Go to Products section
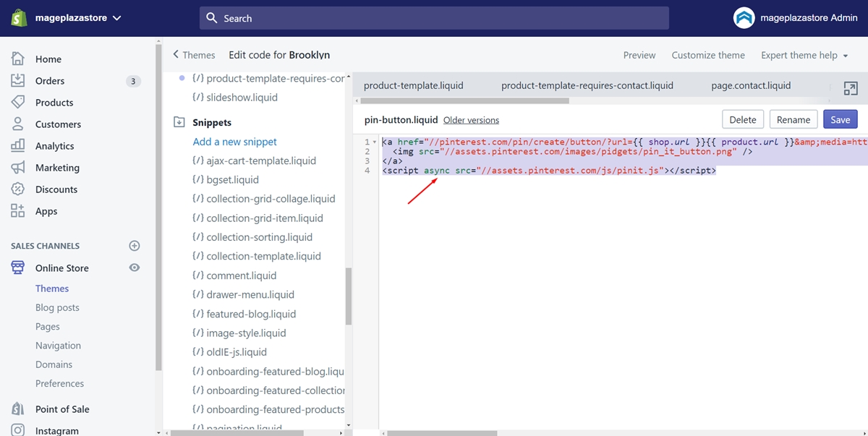Image resolution: width=868 pixels, height=436 pixels. coord(54,103)
